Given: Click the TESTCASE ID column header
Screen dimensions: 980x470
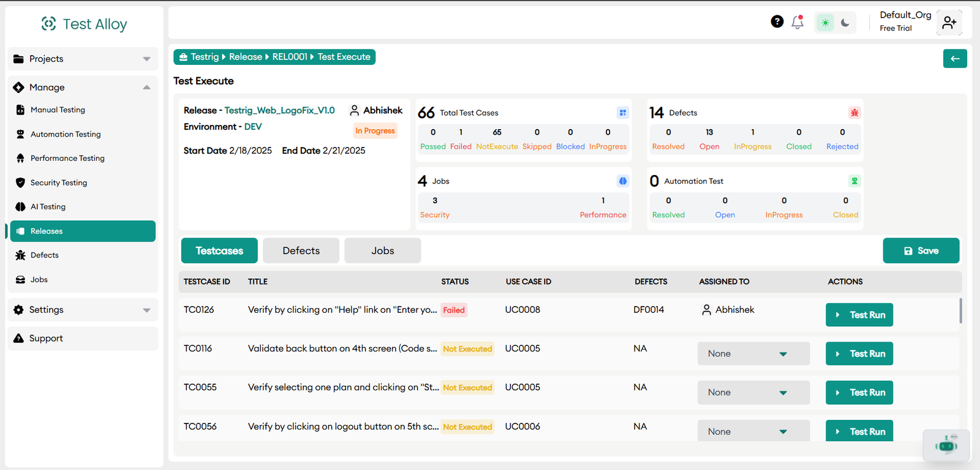Looking at the screenshot, I should tap(207, 282).
